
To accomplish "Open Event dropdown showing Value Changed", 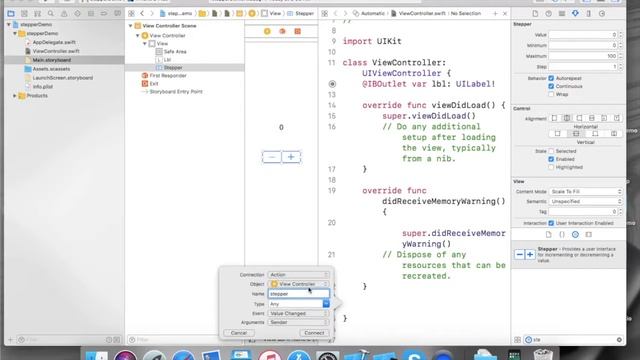I will coord(298,313).
